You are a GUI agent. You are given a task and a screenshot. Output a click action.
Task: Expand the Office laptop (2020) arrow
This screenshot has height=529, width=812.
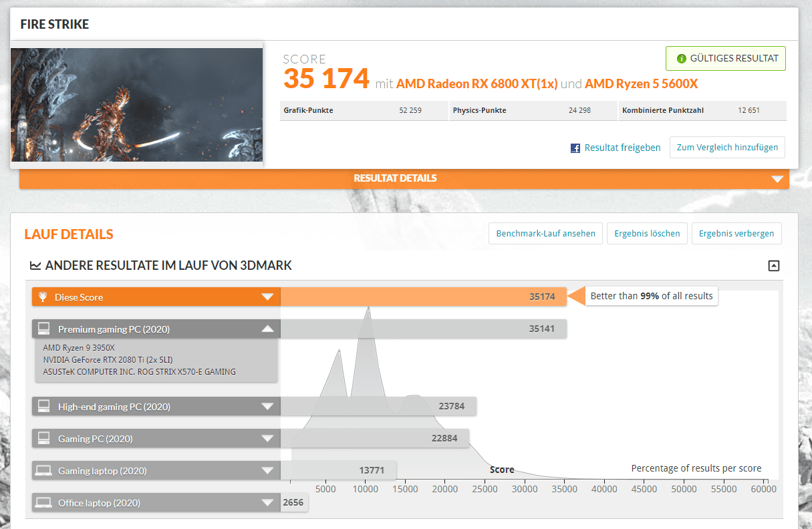[267, 502]
